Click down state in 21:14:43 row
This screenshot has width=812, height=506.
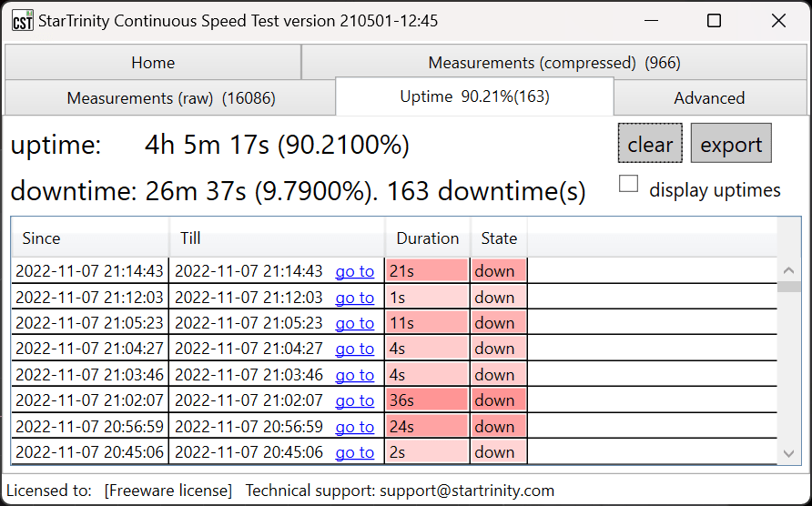[x=499, y=271]
